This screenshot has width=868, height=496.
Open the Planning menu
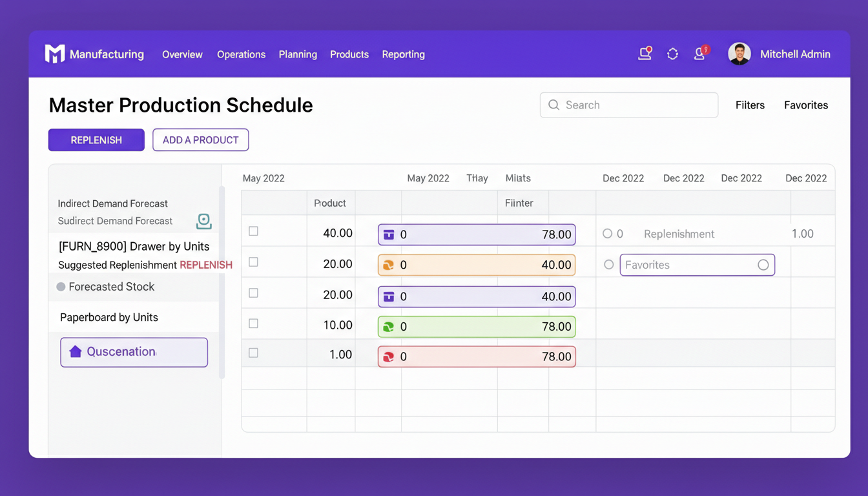click(298, 54)
